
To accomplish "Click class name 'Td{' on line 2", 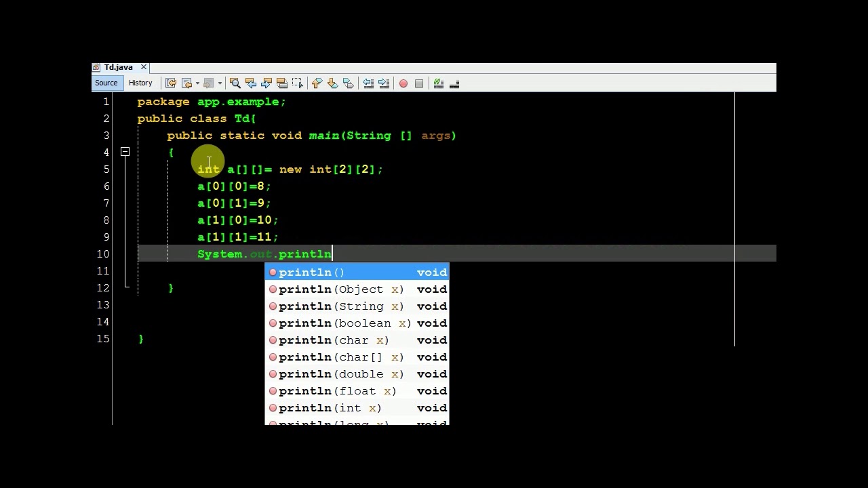I will (x=245, y=119).
